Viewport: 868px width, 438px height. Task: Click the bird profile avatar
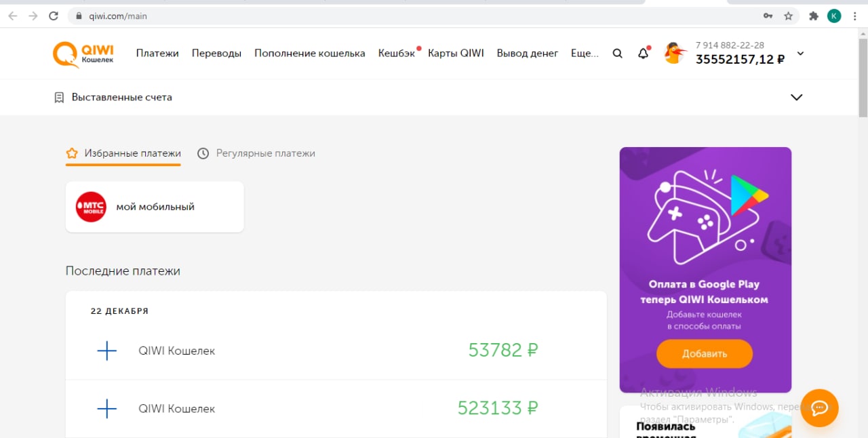[x=675, y=54]
